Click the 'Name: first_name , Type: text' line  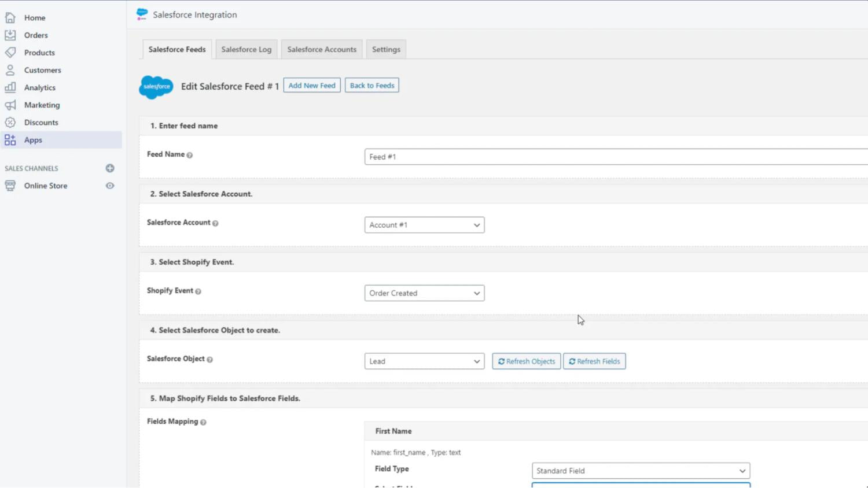point(416,453)
